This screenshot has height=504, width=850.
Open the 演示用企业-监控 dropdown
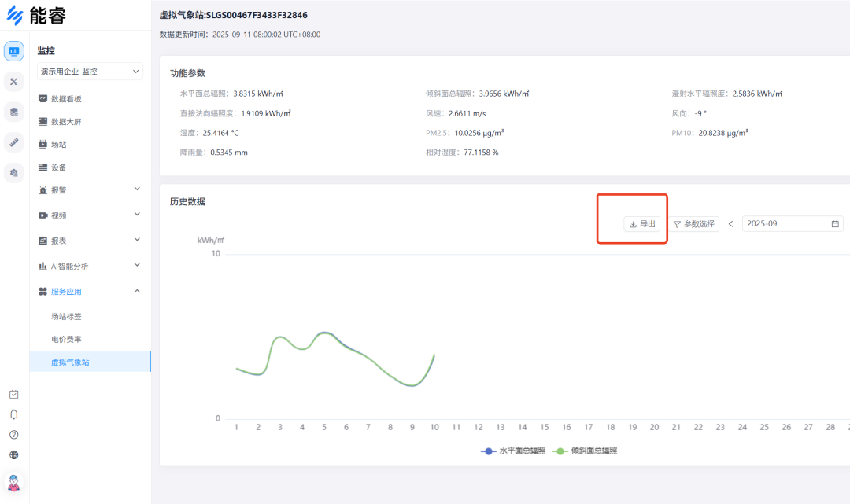(x=90, y=72)
